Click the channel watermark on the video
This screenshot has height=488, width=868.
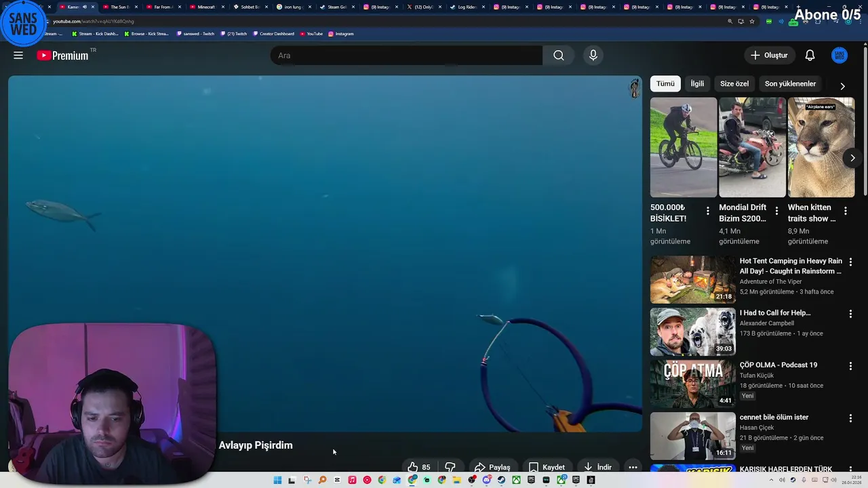tap(634, 88)
